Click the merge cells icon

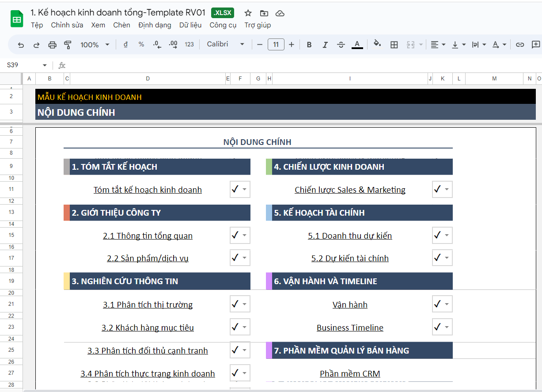[411, 45]
